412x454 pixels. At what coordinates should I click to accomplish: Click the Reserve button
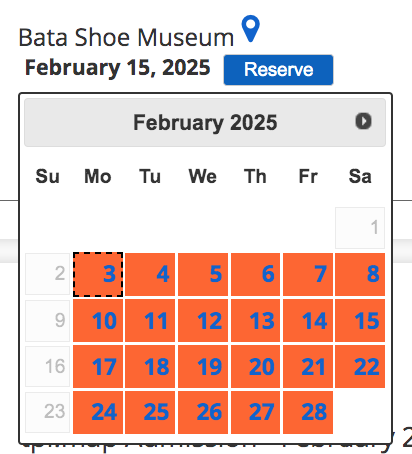coord(278,70)
